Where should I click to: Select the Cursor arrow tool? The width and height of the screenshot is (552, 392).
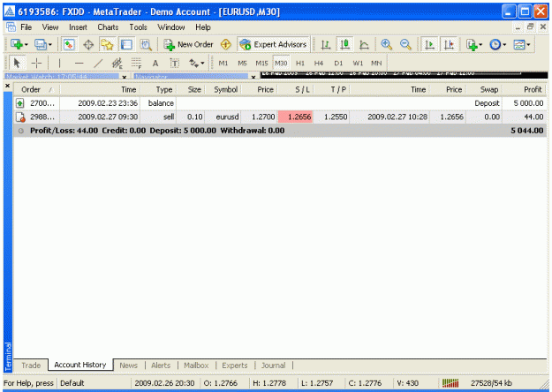coord(16,64)
